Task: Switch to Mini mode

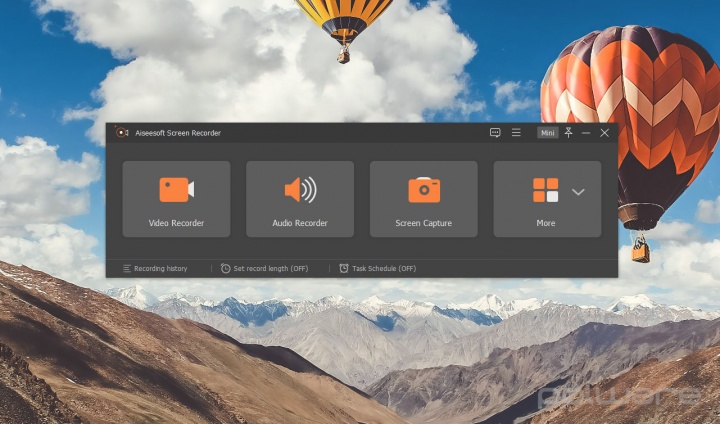Action: (547, 133)
